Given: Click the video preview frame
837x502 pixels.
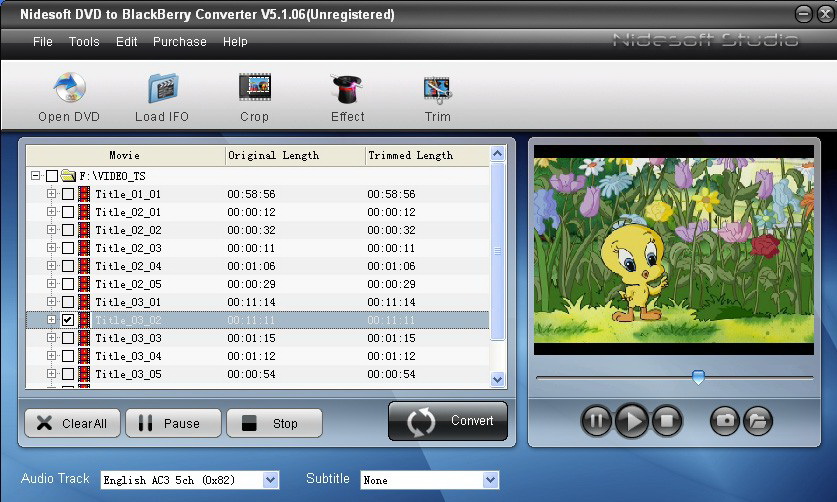Looking at the screenshot, I should coord(674,250).
